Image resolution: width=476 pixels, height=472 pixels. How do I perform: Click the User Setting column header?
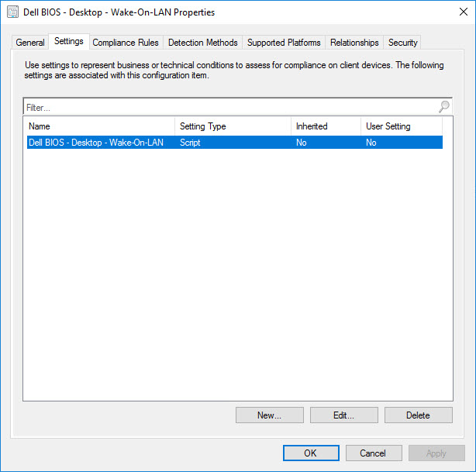(401, 126)
